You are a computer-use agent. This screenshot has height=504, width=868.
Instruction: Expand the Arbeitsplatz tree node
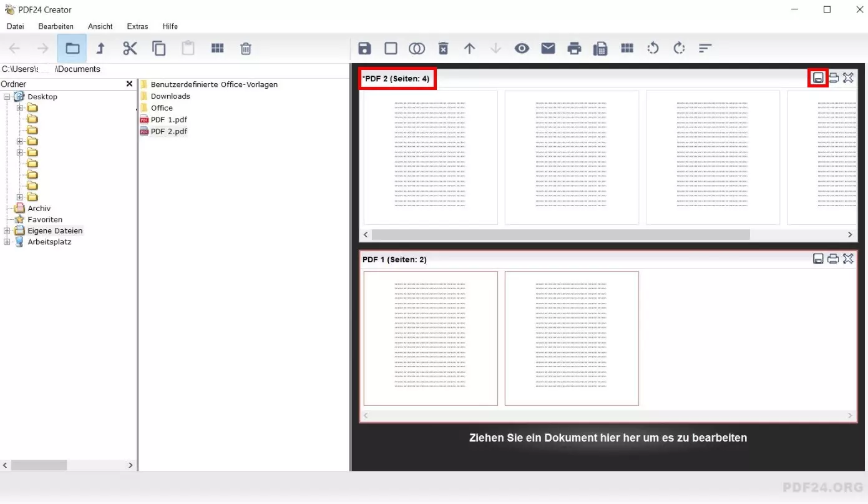point(7,242)
